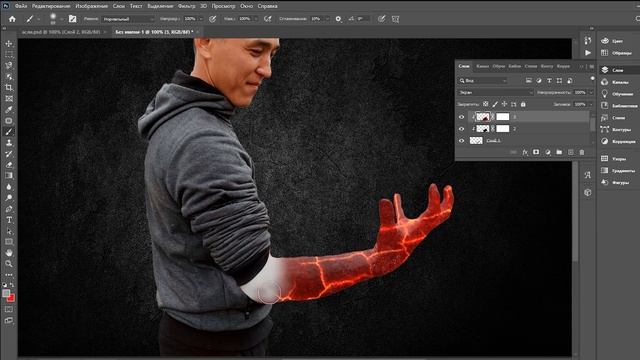Open the Brush Settings panel
The width and height of the screenshot is (640, 360).
coord(73,19)
